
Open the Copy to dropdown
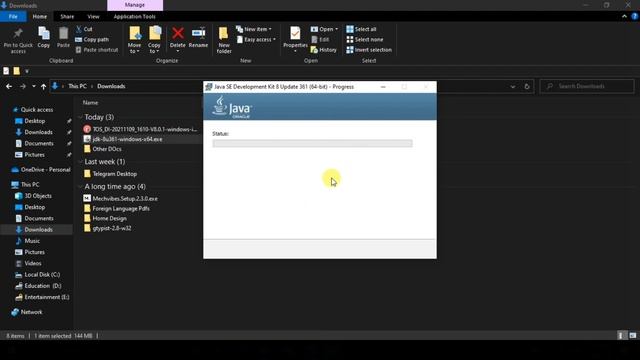pyautogui.click(x=154, y=40)
